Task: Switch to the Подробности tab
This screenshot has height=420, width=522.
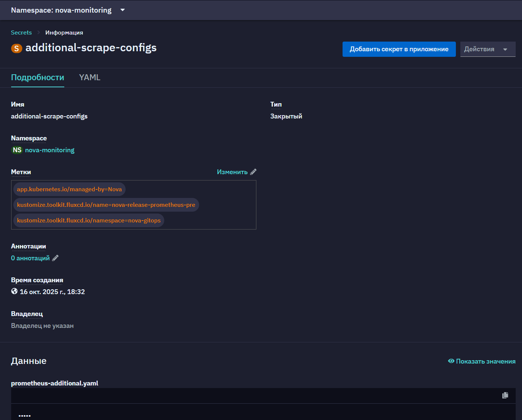Action: (x=38, y=77)
